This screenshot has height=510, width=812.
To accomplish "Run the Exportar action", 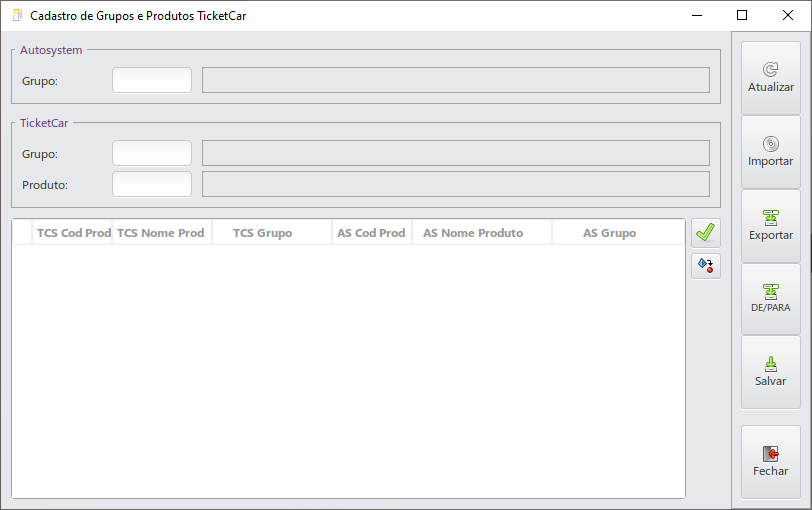I will tap(771, 226).
